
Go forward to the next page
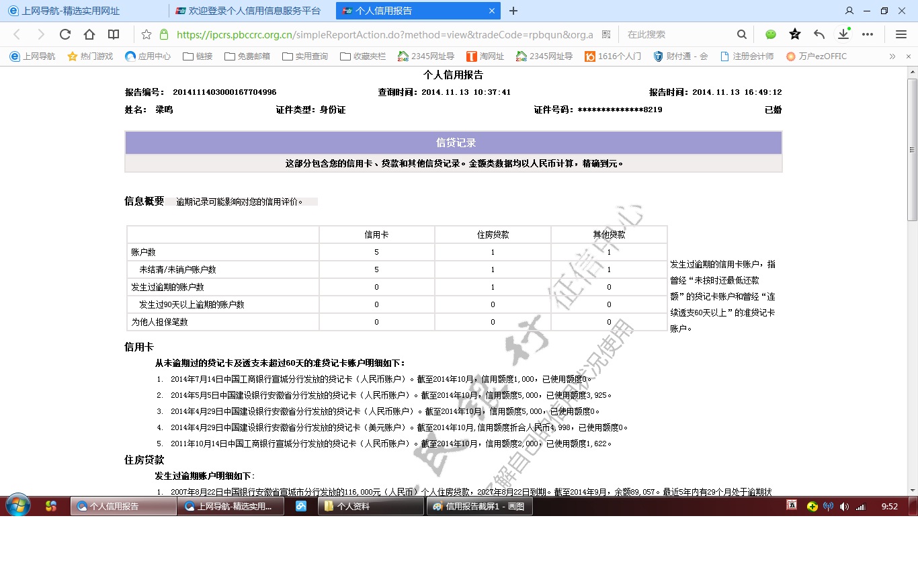tap(41, 34)
